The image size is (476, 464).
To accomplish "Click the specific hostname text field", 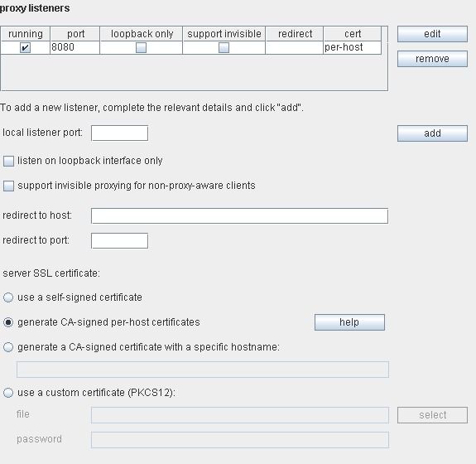I will (x=203, y=370).
